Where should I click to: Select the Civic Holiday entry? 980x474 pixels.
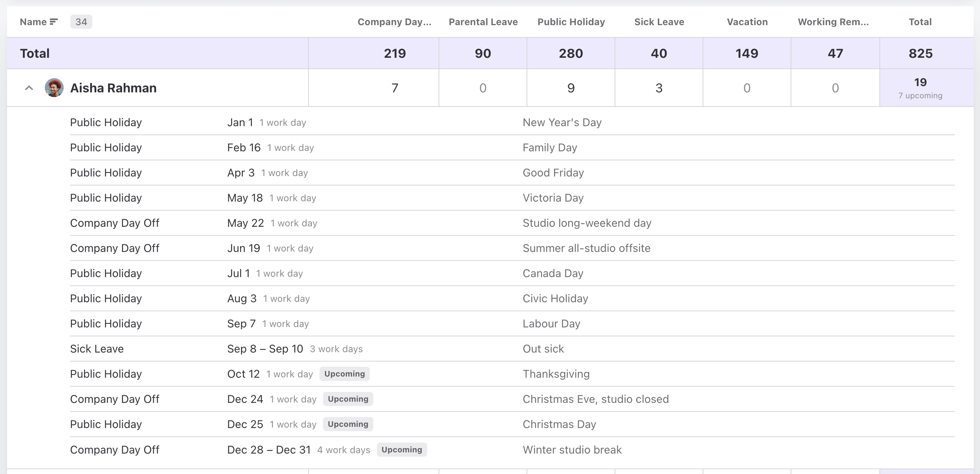(512, 298)
